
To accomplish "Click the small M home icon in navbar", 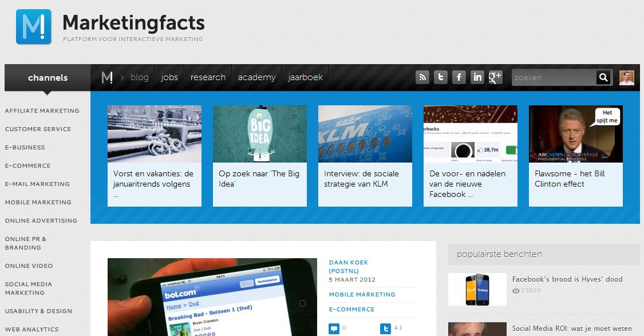I will point(107,77).
